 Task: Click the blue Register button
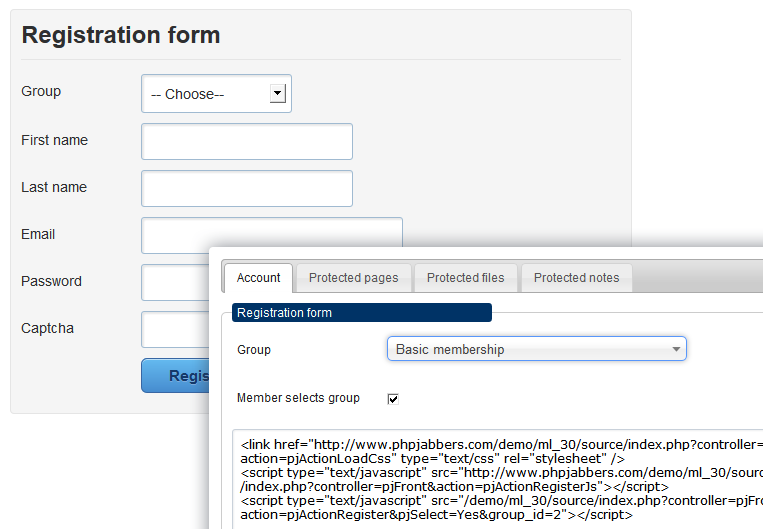click(x=176, y=376)
